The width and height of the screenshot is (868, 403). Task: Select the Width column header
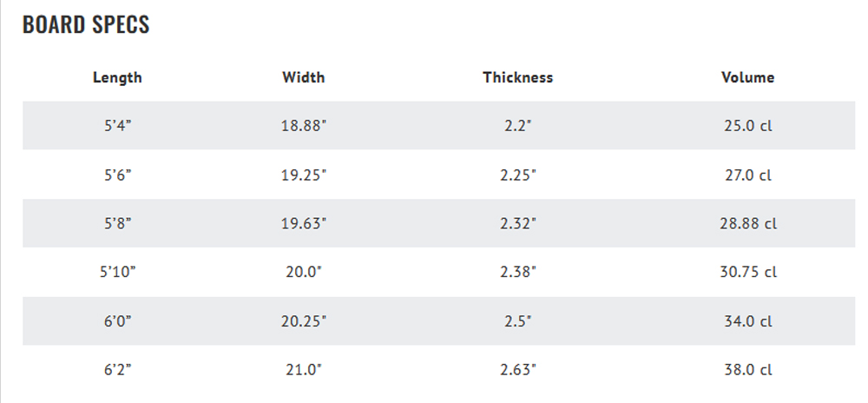tap(303, 77)
